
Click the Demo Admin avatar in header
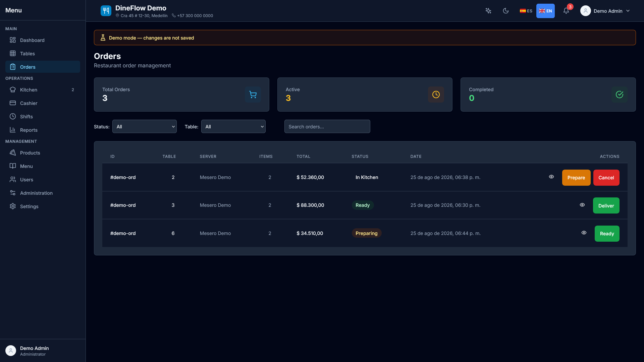pos(586,11)
